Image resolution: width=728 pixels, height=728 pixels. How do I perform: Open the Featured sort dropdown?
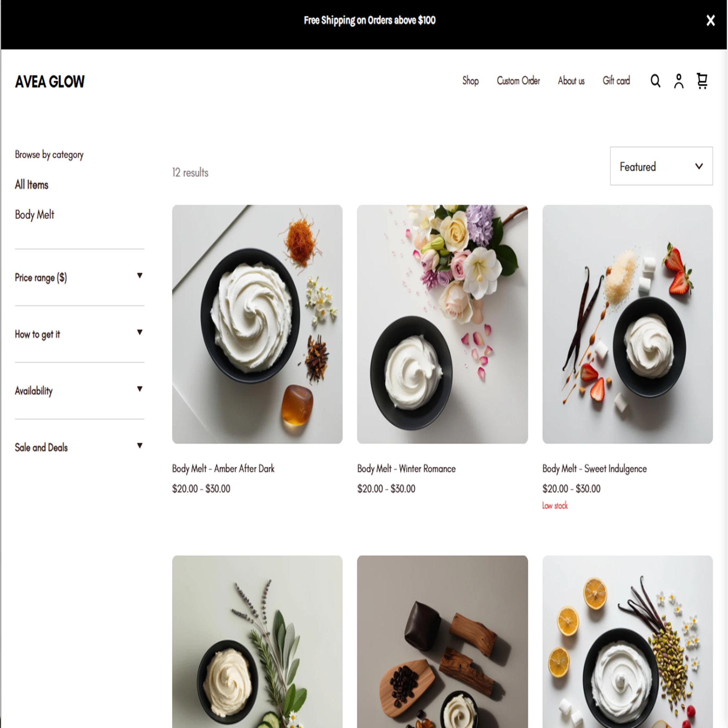pos(661,166)
